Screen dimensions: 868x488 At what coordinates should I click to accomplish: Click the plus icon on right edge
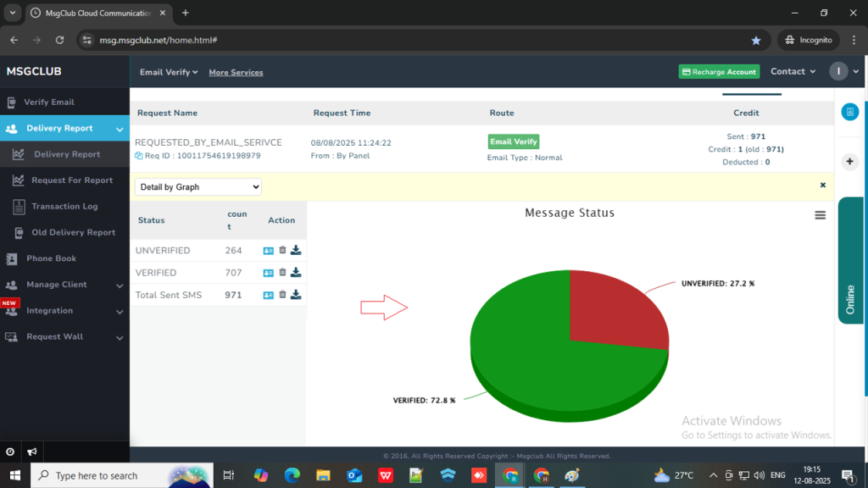point(849,162)
